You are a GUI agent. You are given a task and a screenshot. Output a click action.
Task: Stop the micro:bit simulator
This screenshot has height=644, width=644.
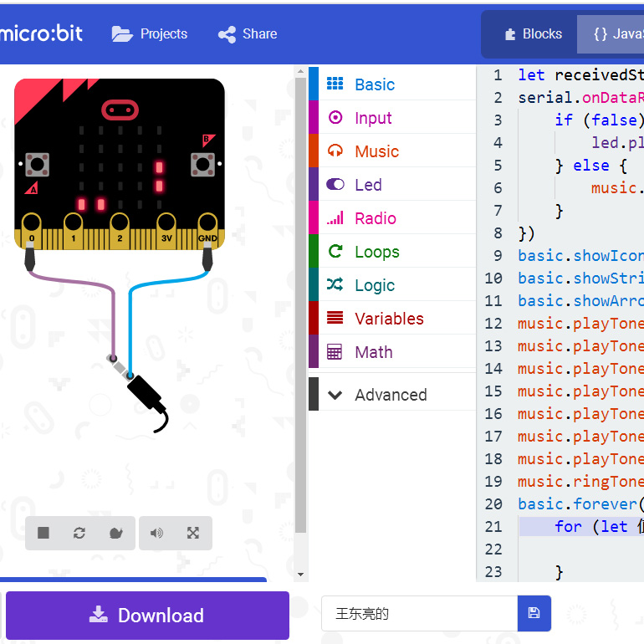tap(43, 533)
